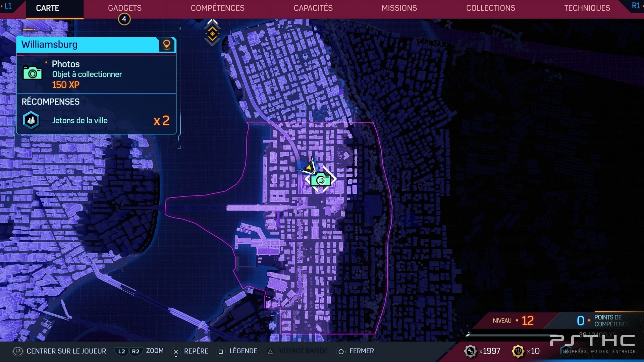Open the COMPÉTENCES tab
Viewport: 644px width, 362px height.
click(218, 8)
